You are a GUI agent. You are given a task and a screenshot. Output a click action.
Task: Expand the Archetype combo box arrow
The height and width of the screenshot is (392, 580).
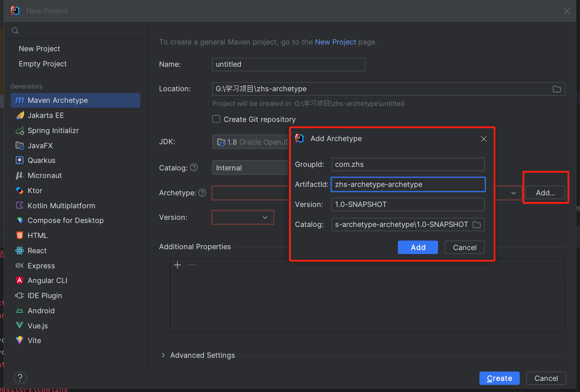513,193
